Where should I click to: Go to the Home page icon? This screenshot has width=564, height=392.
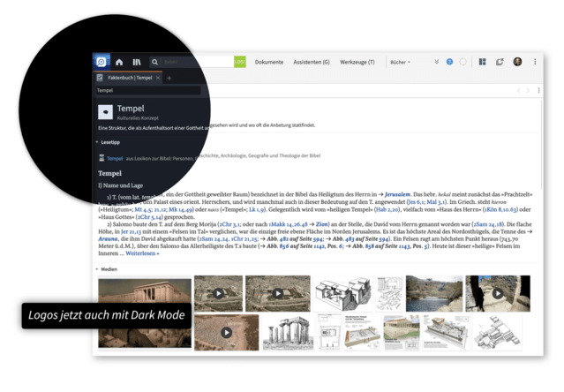[x=119, y=62]
